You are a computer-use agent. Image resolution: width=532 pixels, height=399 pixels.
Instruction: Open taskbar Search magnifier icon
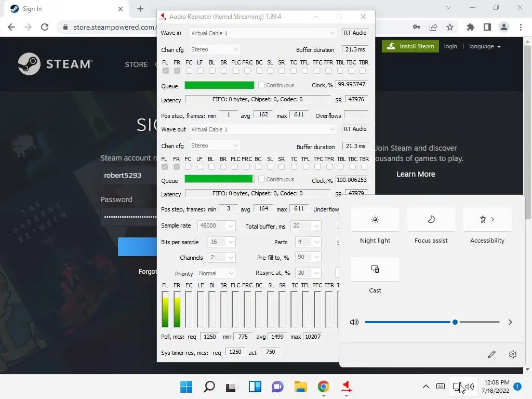pyautogui.click(x=209, y=387)
